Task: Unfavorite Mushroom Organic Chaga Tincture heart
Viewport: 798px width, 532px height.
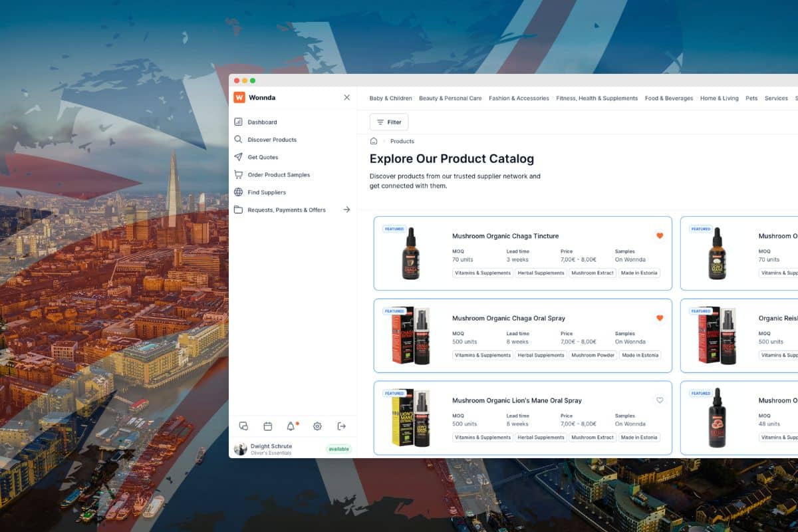Action: 660,235
